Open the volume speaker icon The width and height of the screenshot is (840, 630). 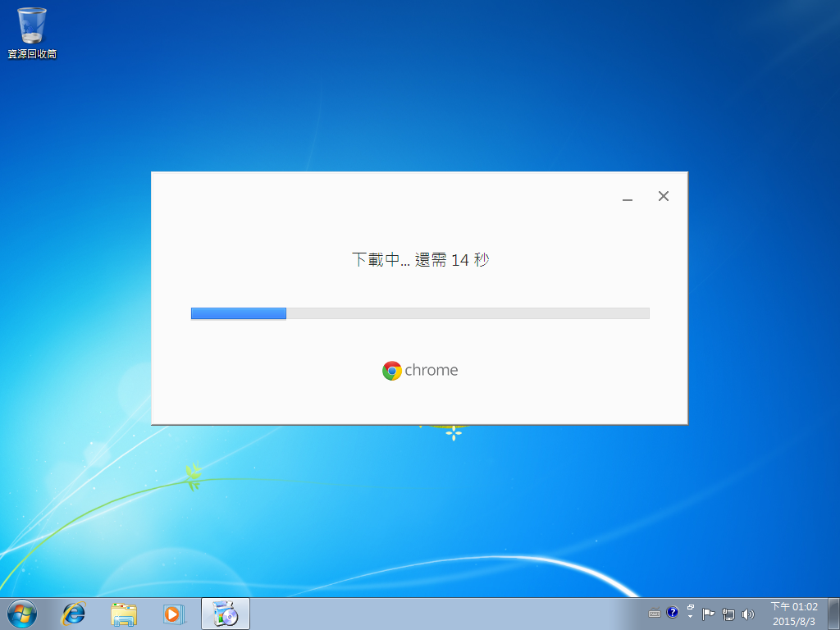747,614
